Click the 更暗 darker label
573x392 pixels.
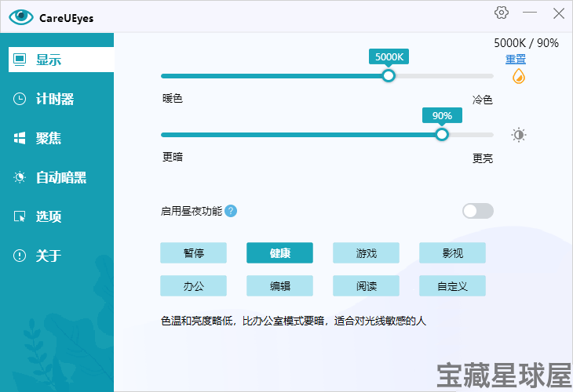173,157
